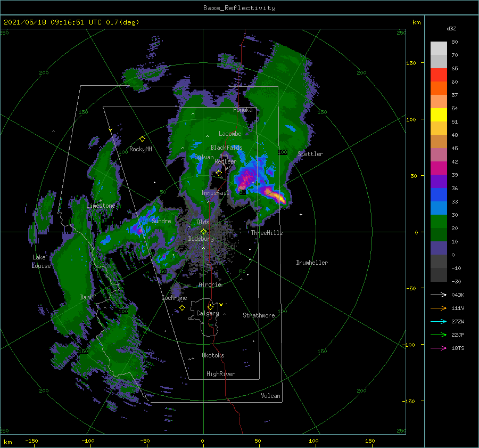Click the red swatch in dBZ scale

pos(439,75)
